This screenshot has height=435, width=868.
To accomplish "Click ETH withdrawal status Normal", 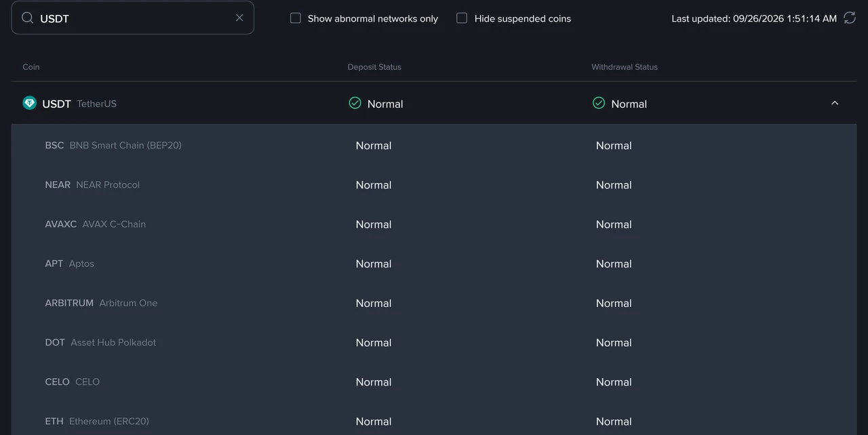I will coord(614,421).
